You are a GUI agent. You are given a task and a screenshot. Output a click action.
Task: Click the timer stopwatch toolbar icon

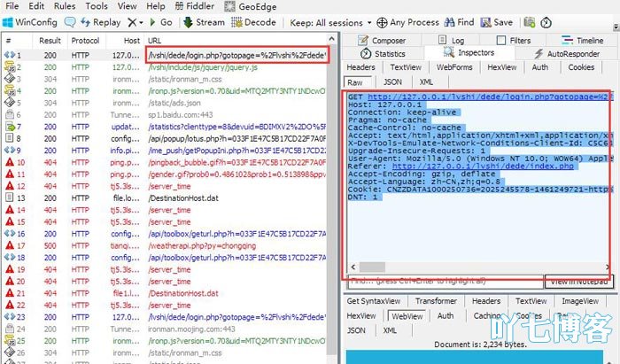click(x=546, y=22)
